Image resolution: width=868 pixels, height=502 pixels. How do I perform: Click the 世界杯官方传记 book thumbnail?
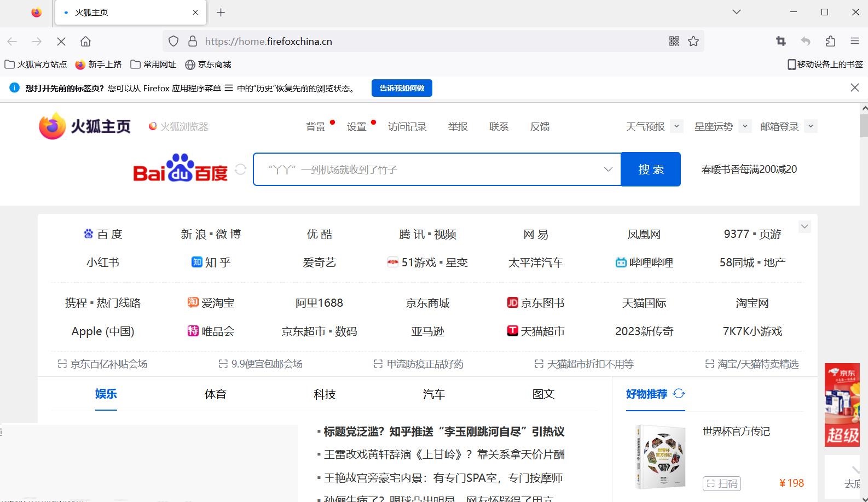pos(660,457)
